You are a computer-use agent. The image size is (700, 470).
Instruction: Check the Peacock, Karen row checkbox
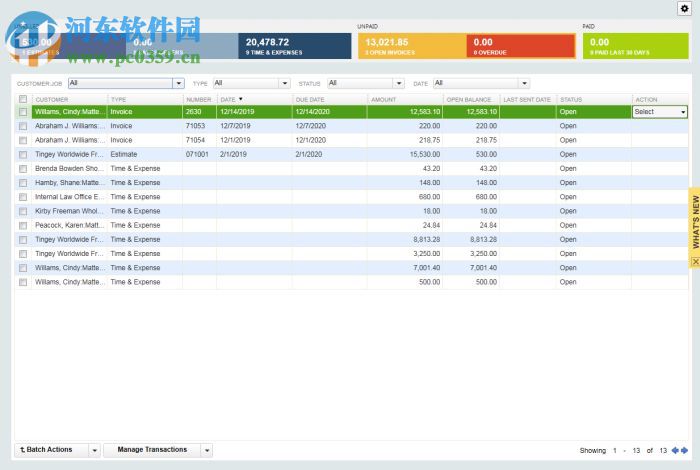(23, 226)
